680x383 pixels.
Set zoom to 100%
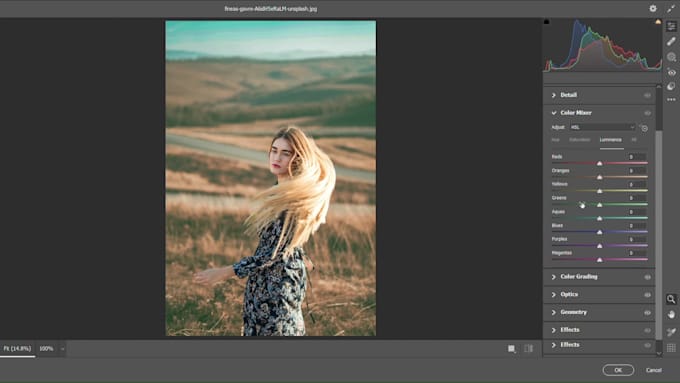coord(46,348)
